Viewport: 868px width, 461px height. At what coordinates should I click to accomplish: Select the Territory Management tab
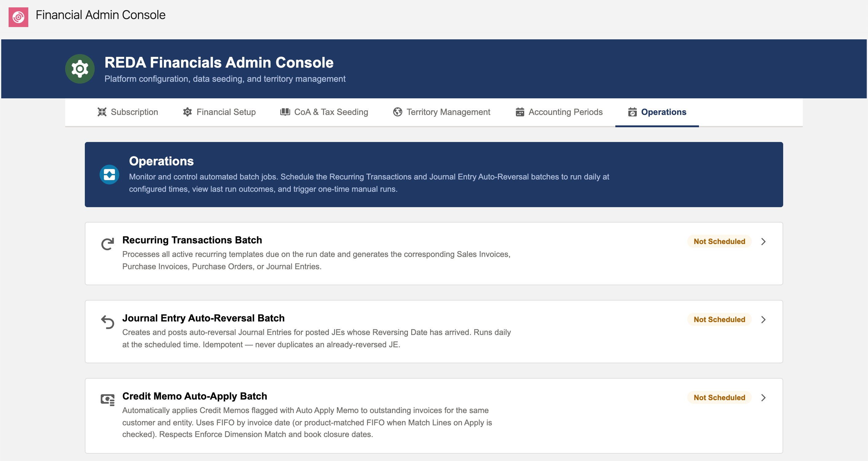(x=442, y=112)
